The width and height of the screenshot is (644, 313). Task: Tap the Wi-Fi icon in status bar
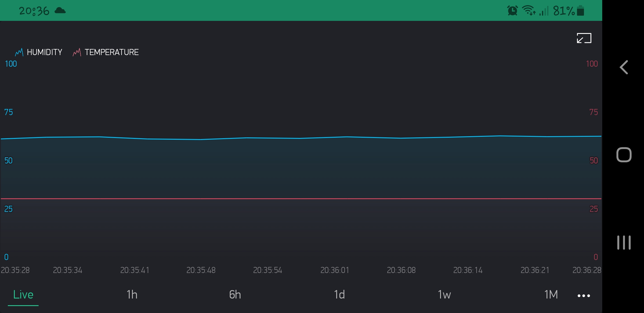529,11
